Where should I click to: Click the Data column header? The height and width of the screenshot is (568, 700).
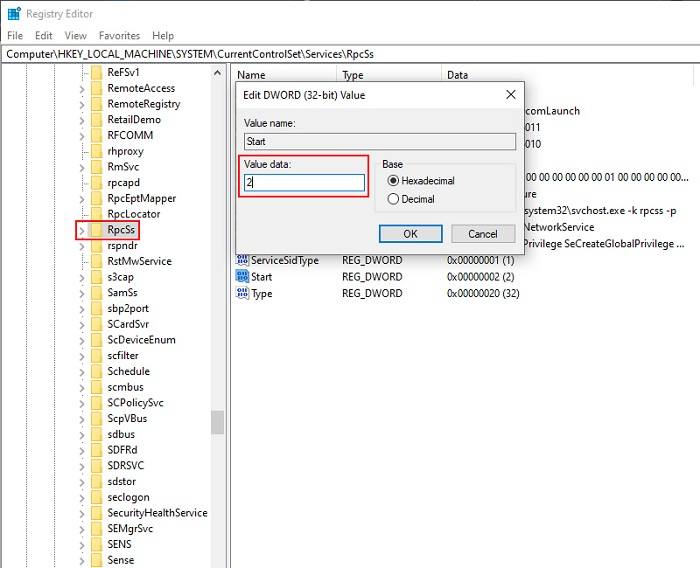(567, 75)
